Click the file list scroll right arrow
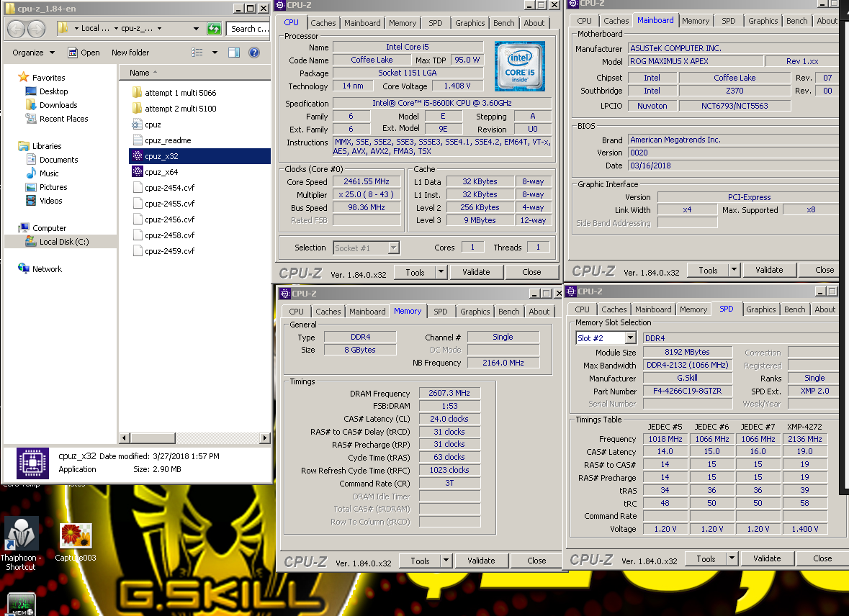This screenshot has height=616, width=849. (x=265, y=438)
